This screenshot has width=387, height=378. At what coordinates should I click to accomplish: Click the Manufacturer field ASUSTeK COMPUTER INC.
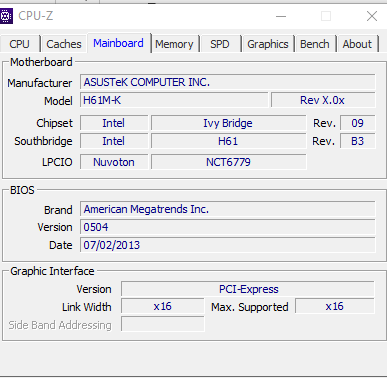coord(228,82)
